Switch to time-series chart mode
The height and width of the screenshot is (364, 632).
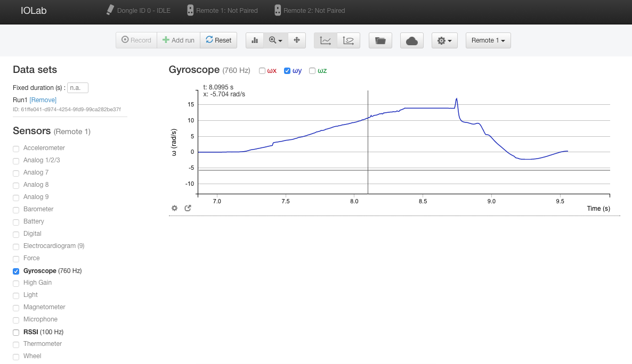pos(325,40)
